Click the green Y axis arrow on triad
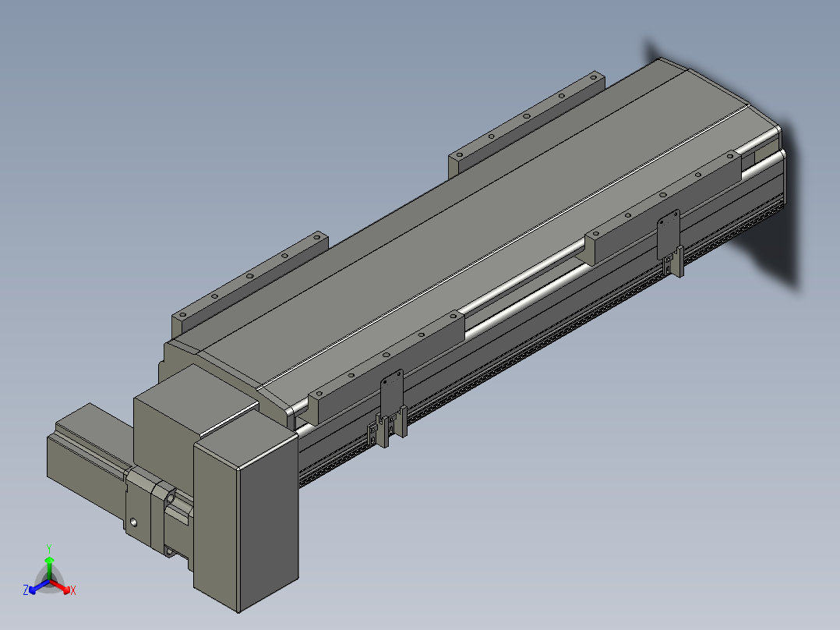 49,568
